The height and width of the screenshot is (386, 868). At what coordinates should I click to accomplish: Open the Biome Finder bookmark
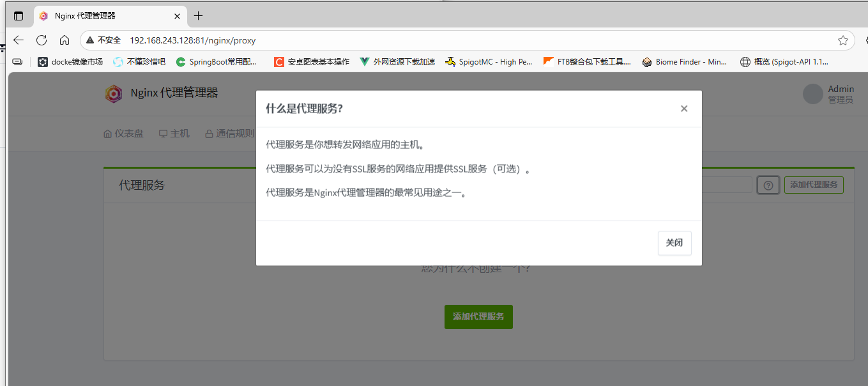pyautogui.click(x=683, y=62)
